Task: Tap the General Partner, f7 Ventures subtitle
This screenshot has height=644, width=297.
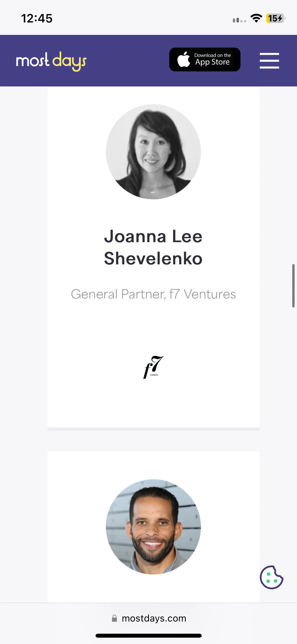Action: click(153, 294)
